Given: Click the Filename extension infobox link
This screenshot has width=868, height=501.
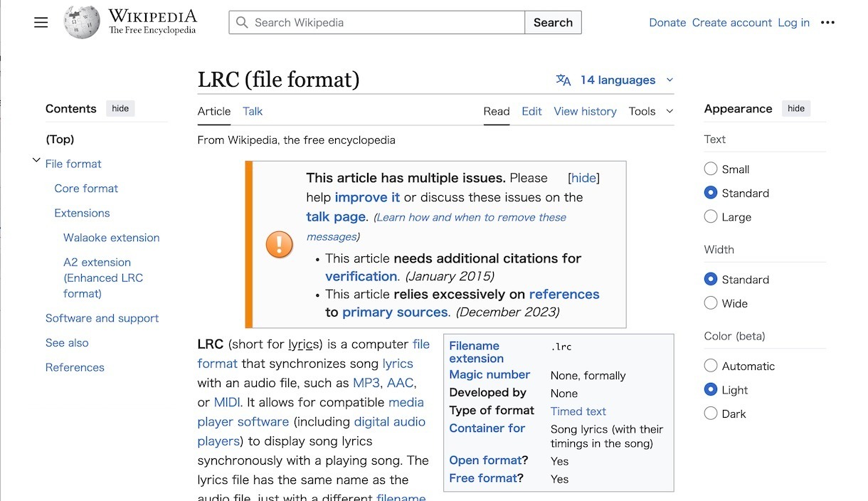Looking at the screenshot, I should [476, 352].
